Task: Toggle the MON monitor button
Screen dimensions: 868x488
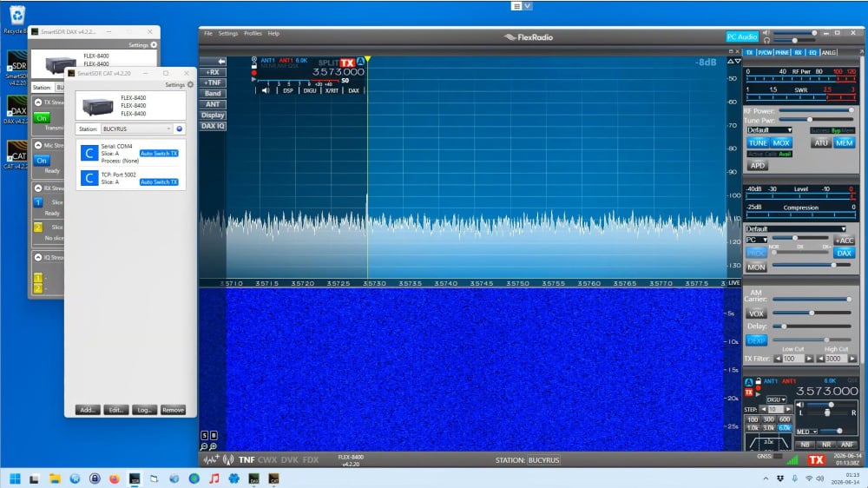Action: (756, 267)
